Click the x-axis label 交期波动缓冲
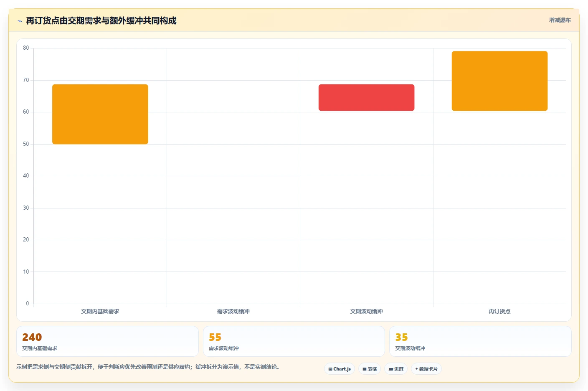Screen dimensions: 588x391 click(x=366, y=311)
